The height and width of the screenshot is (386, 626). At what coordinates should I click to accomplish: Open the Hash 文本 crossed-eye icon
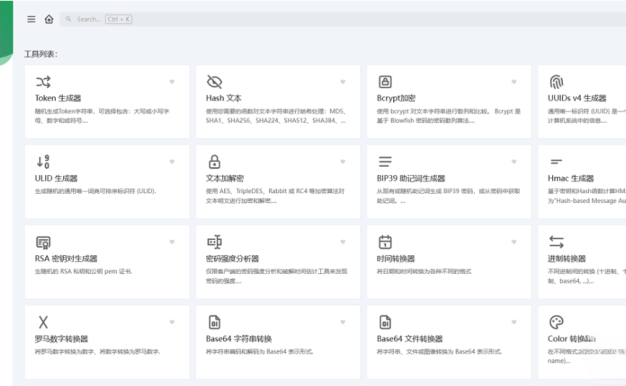pos(214,82)
